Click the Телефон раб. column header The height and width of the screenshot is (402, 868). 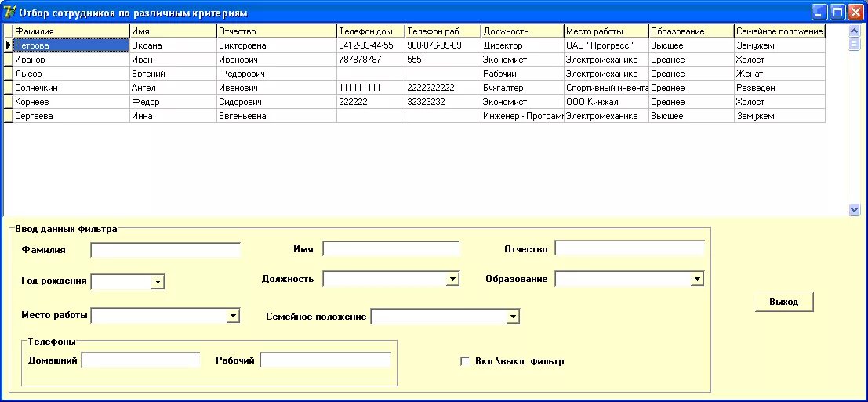[x=443, y=31]
